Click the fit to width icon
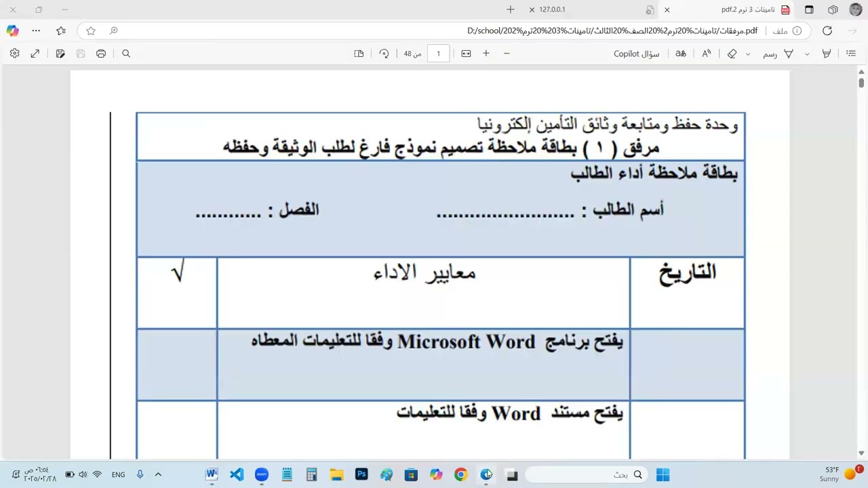Image resolution: width=868 pixels, height=488 pixels. point(466,54)
